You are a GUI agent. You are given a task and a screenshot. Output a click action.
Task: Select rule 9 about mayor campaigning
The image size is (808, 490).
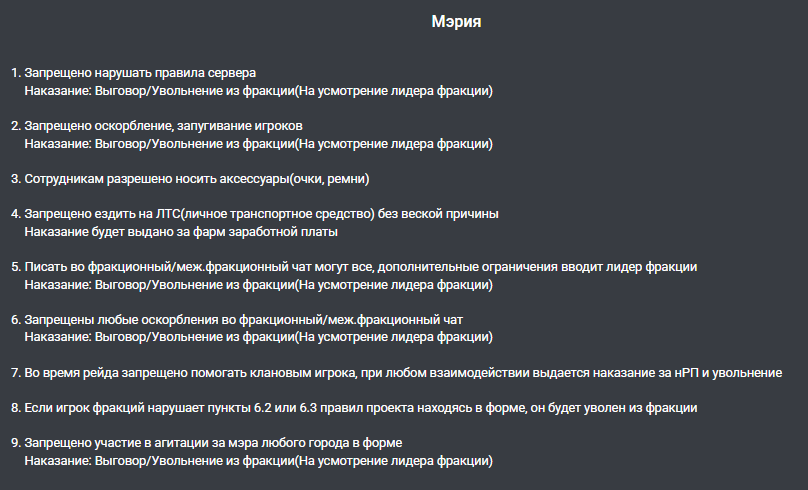pyautogui.click(x=207, y=443)
